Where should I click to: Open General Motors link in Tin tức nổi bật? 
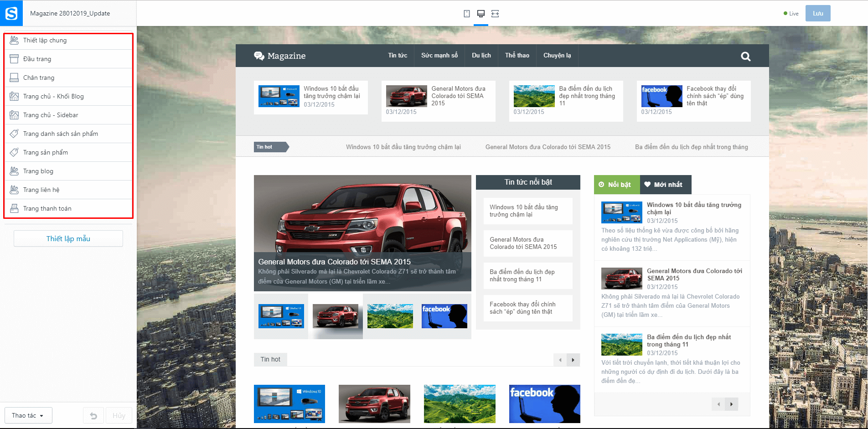(523, 243)
